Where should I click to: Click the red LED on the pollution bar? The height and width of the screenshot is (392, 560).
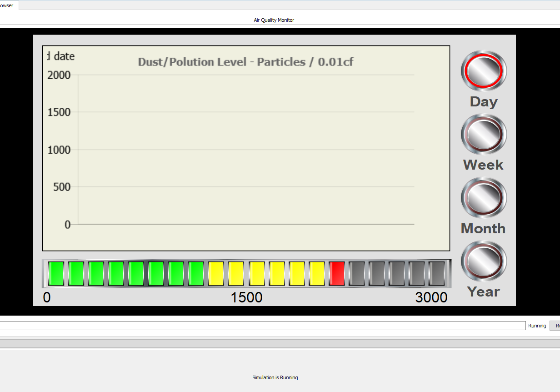pos(337,273)
